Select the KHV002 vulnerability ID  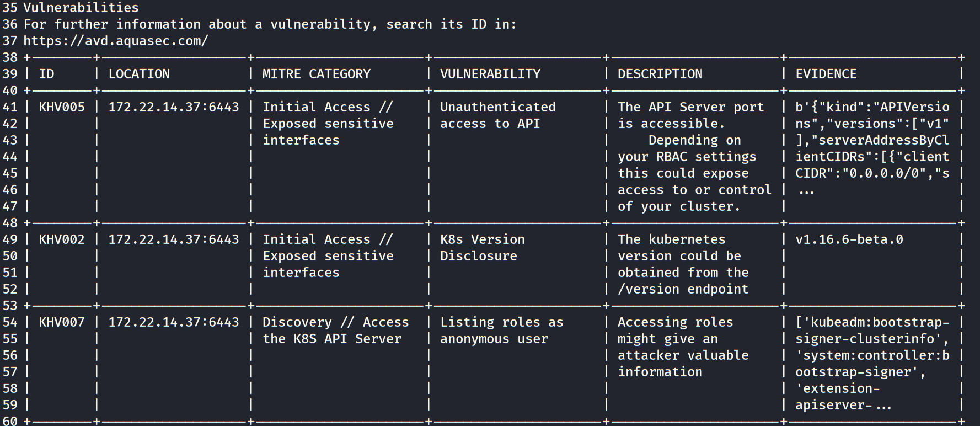pos(62,239)
